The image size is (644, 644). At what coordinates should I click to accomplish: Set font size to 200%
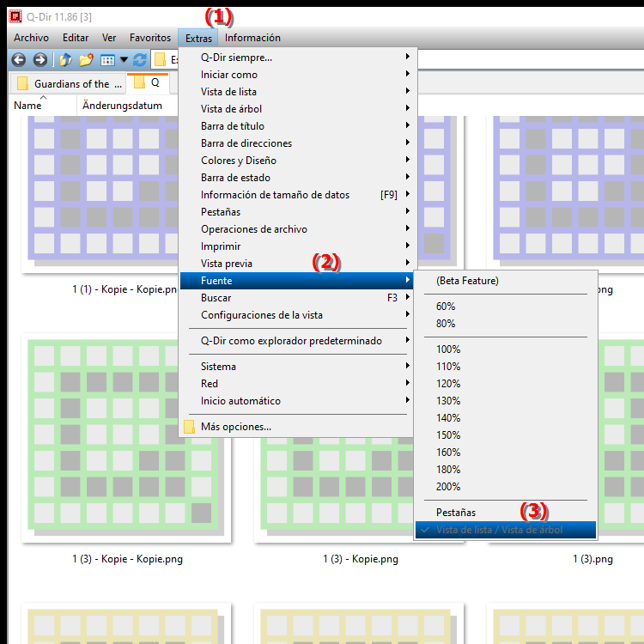point(506,488)
